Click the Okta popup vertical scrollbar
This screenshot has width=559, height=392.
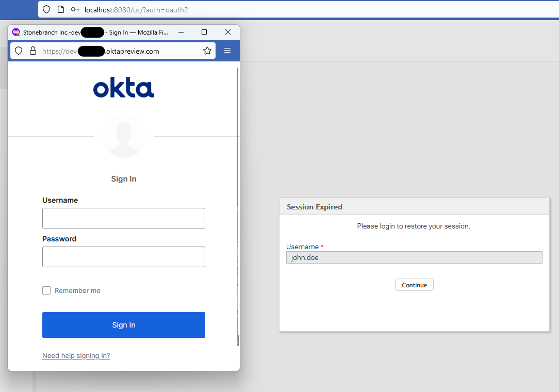point(238,206)
